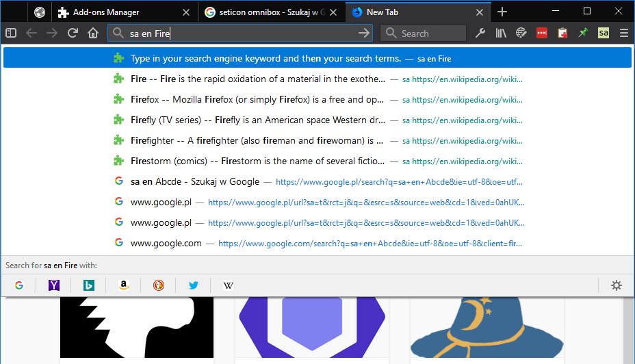This screenshot has height=364, width=635.
Task: Search with DuckDuckGo one-off engine
Action: pos(158,285)
